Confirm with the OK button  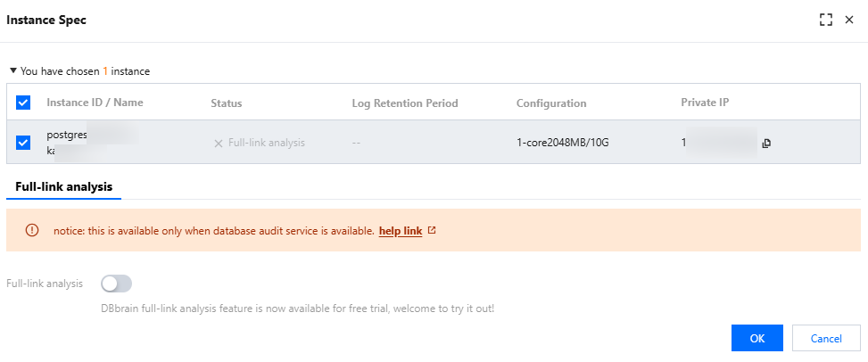756,338
